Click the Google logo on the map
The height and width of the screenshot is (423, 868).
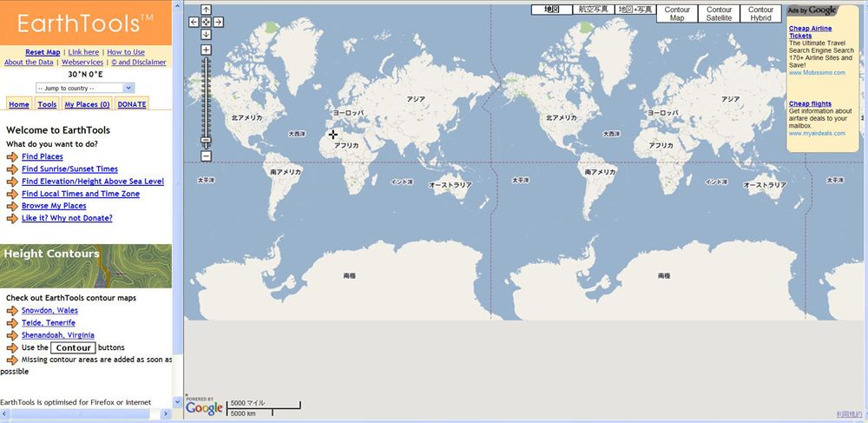[204, 407]
